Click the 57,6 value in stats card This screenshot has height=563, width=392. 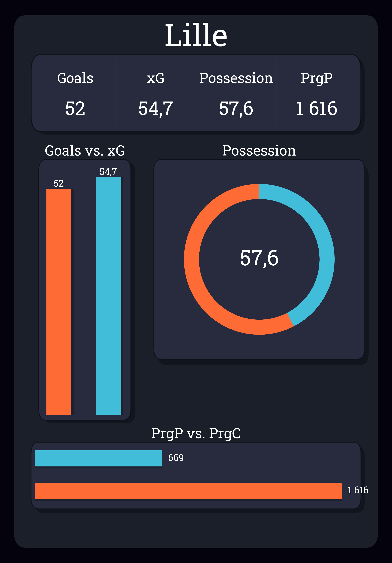tap(236, 108)
